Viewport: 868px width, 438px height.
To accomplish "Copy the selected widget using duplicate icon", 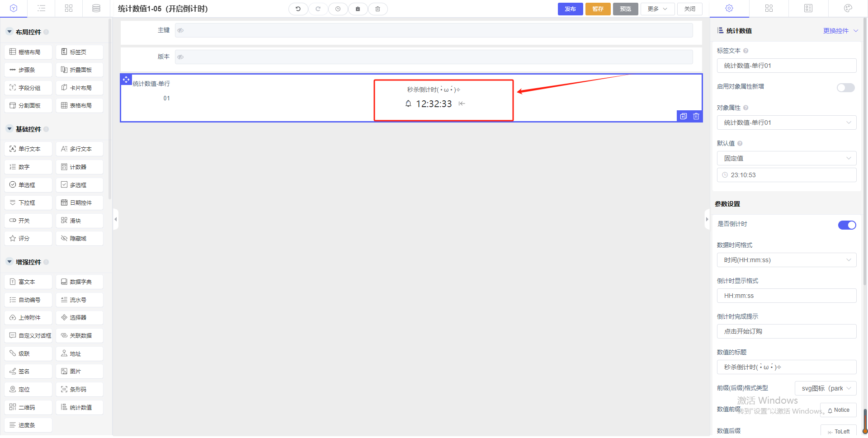I will (683, 117).
